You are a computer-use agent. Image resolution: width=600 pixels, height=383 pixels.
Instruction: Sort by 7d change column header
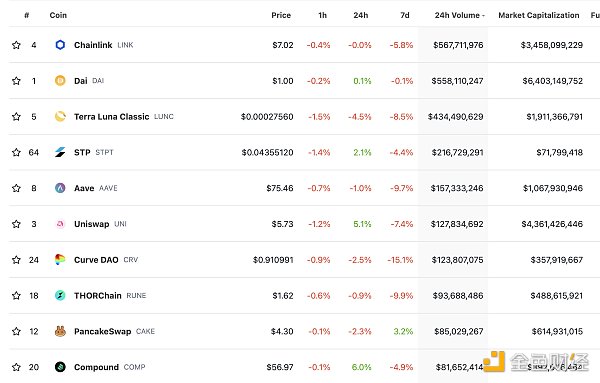click(x=405, y=15)
